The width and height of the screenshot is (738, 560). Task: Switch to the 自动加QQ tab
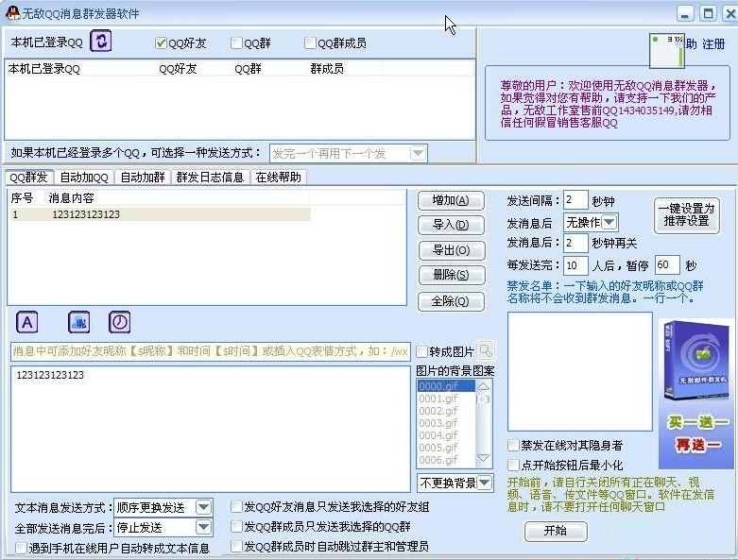(84, 178)
